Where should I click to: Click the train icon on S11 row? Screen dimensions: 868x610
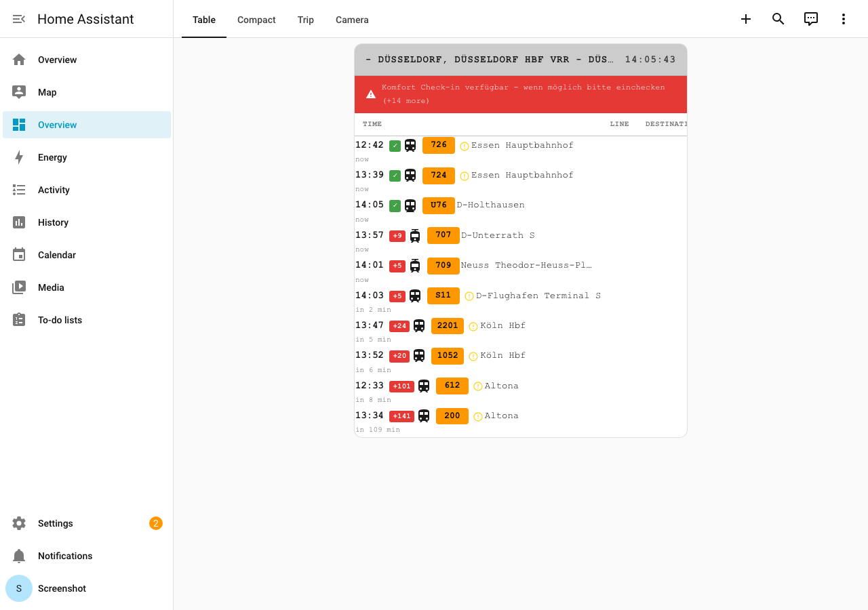(x=415, y=296)
